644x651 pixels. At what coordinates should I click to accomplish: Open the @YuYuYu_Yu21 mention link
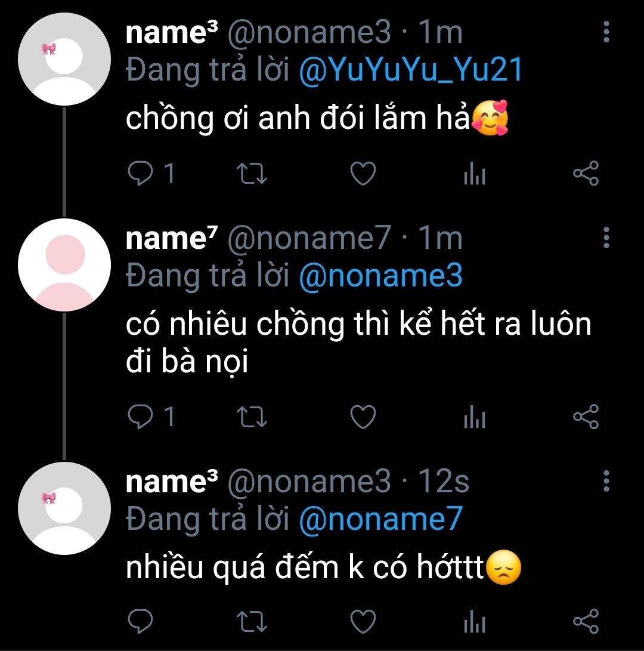tap(410, 70)
